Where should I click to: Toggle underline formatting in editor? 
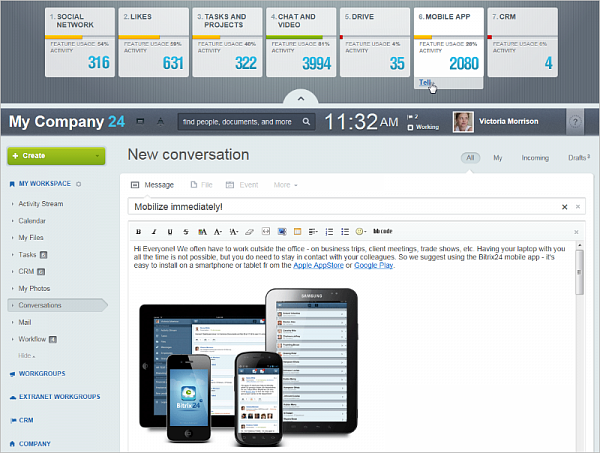(170, 231)
